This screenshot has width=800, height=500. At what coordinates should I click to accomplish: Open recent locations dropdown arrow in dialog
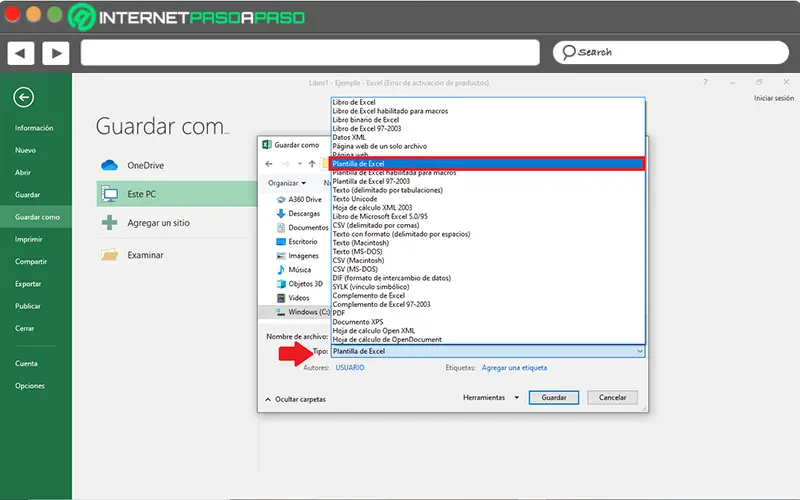299,164
